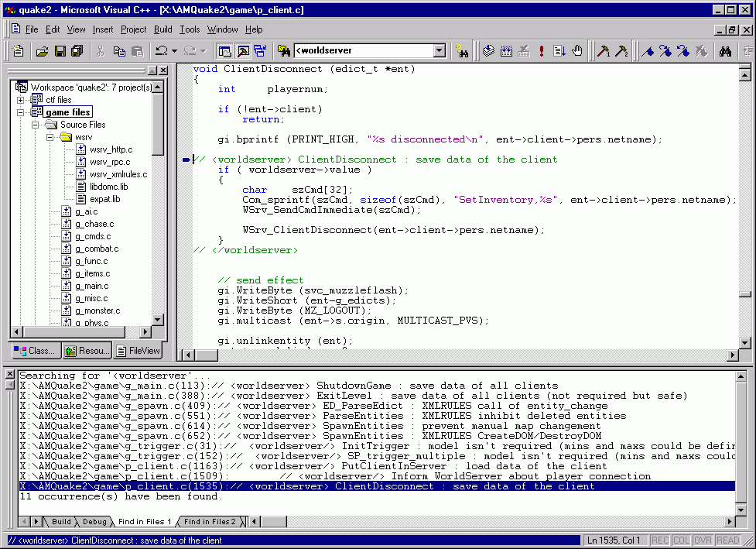
Task: Undo the last edit via the toolbar arrow
Action: 161,50
